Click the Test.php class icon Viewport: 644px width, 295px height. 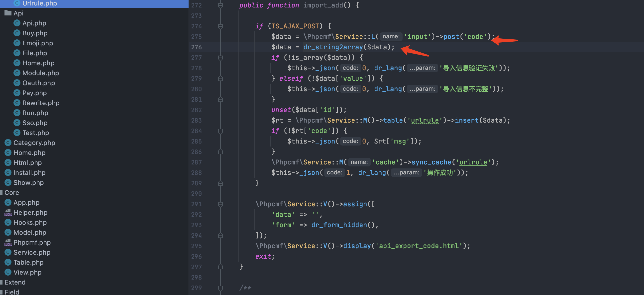(17, 133)
